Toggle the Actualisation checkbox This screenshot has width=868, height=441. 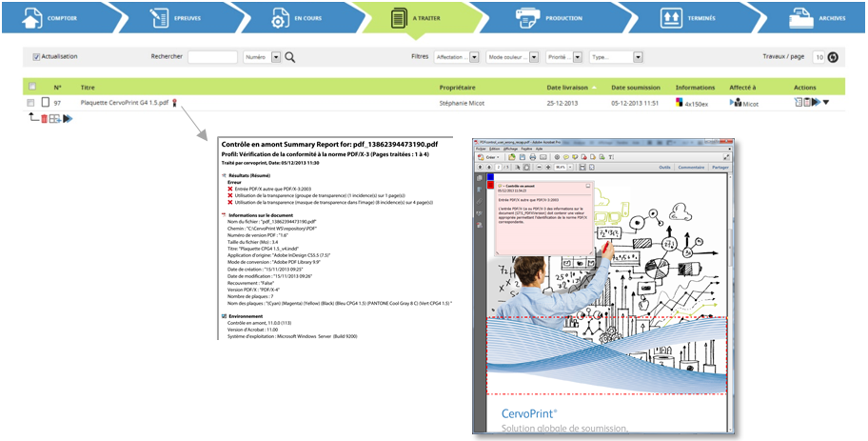[x=37, y=57]
